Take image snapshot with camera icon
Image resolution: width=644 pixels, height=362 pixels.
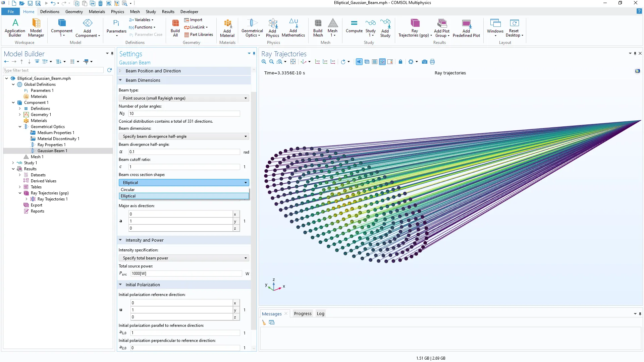pos(424,62)
